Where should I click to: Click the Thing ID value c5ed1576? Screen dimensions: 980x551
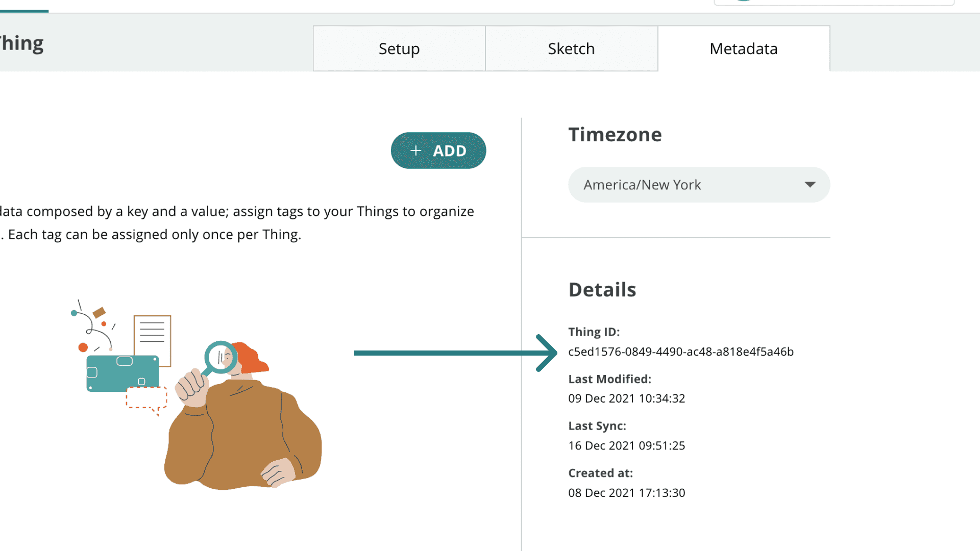coord(680,352)
